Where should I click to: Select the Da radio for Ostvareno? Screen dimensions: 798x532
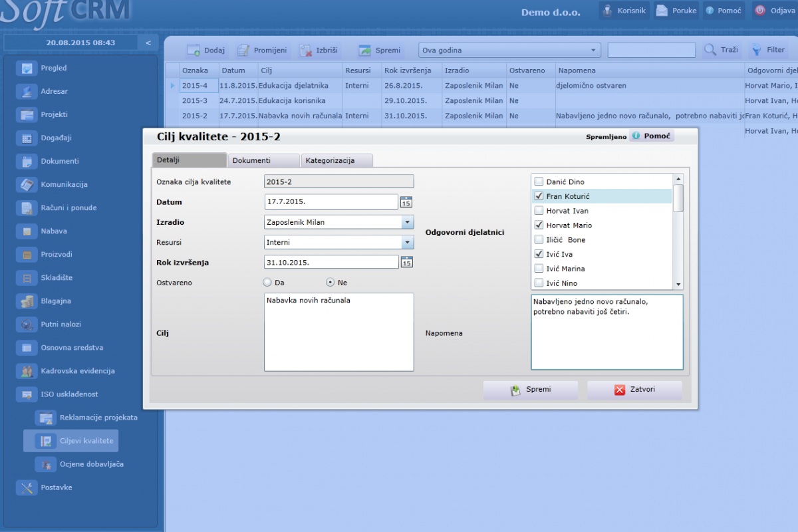(x=268, y=283)
